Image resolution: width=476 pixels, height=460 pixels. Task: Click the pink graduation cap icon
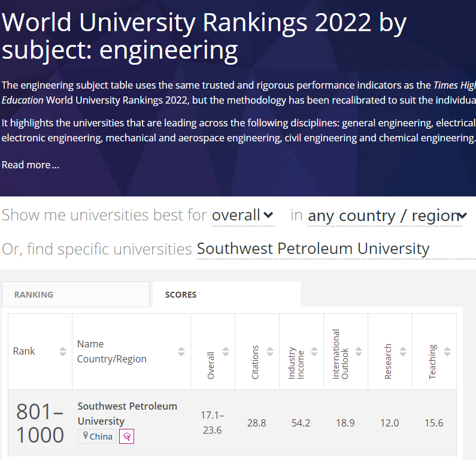[x=126, y=436]
